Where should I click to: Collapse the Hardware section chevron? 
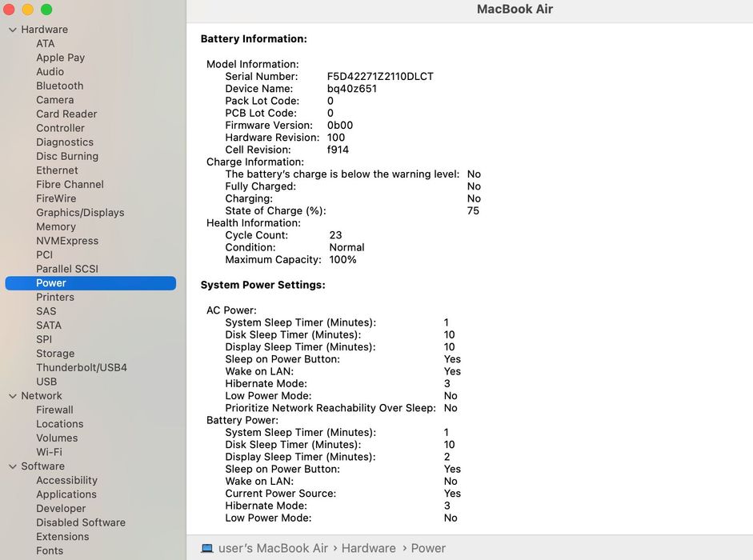13,30
